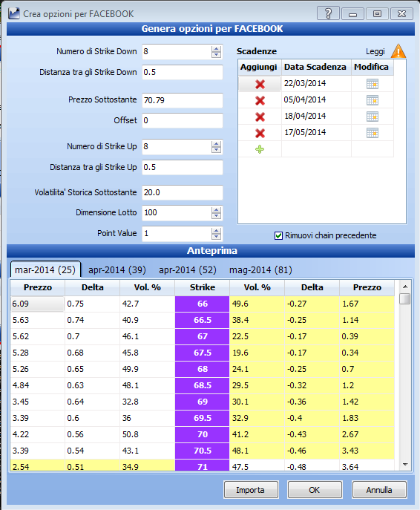Add a new expiry with green plus
The width and height of the screenshot is (420, 510).
260,149
